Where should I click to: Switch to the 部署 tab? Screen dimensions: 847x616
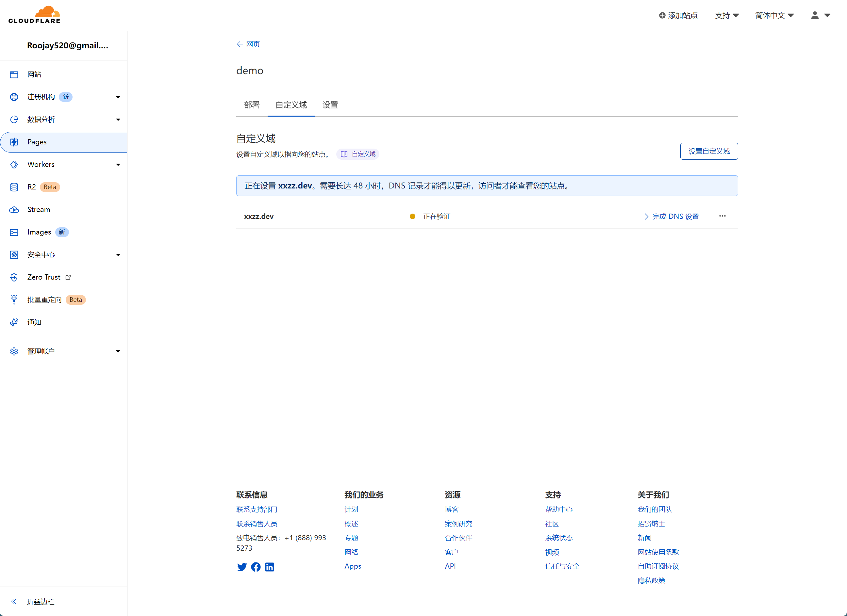coord(251,105)
